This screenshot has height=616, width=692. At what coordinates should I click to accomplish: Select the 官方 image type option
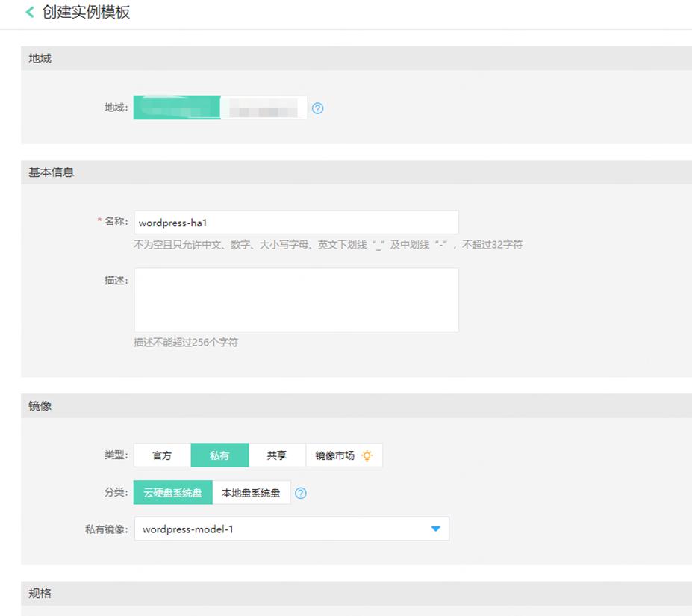(161, 455)
